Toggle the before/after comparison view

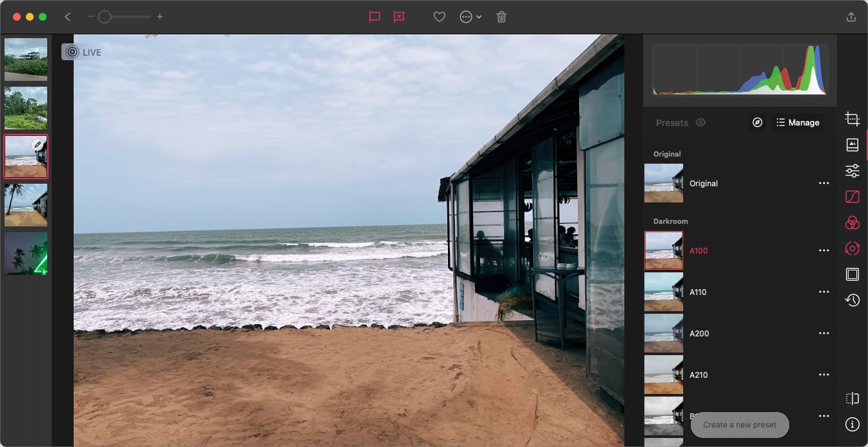tap(852, 398)
